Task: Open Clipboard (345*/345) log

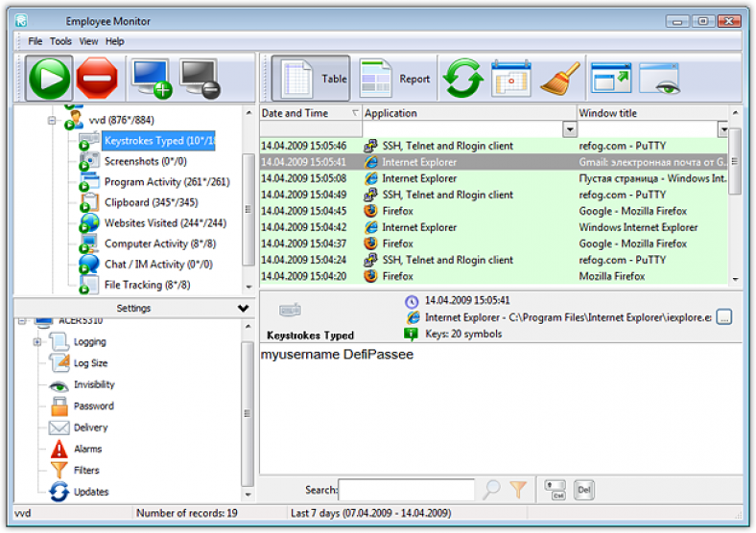Action: pyautogui.click(x=151, y=202)
